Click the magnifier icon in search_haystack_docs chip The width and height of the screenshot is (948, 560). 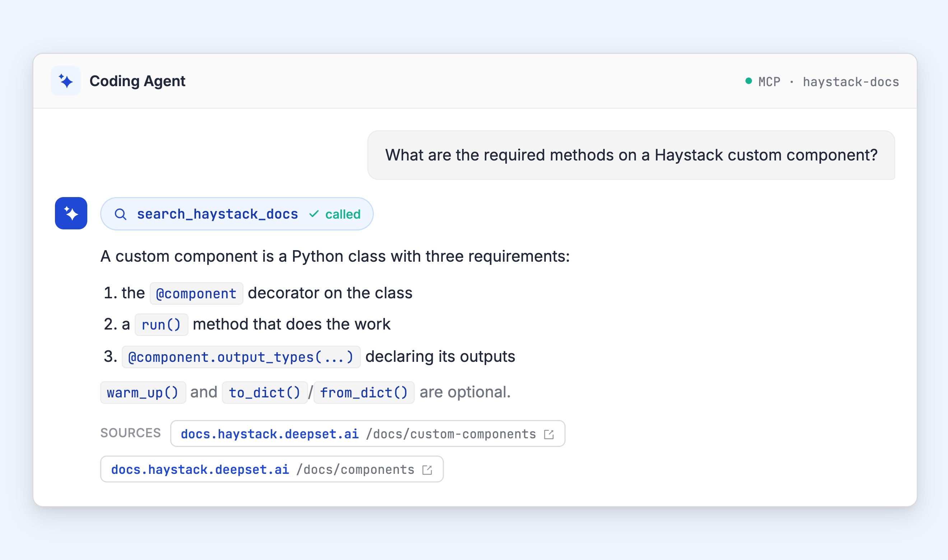pos(120,214)
